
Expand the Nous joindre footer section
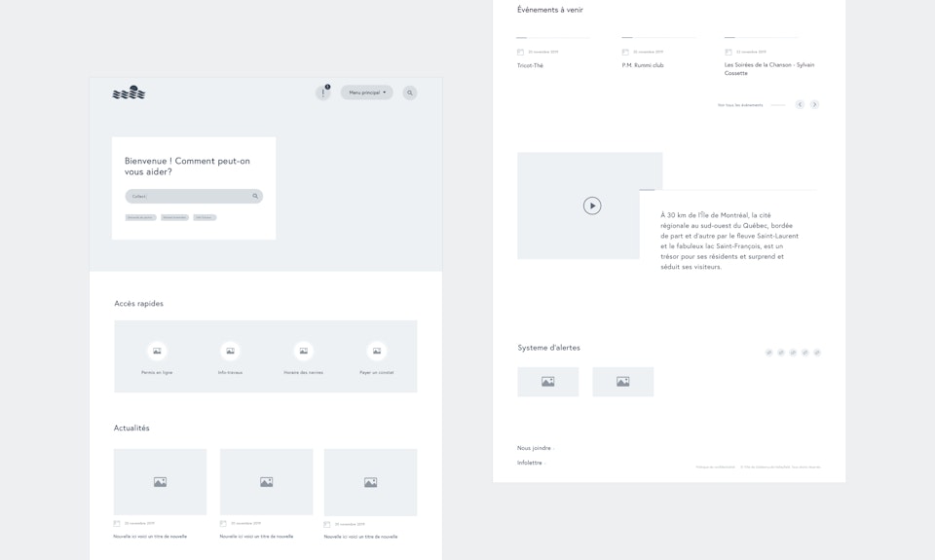(x=536, y=448)
